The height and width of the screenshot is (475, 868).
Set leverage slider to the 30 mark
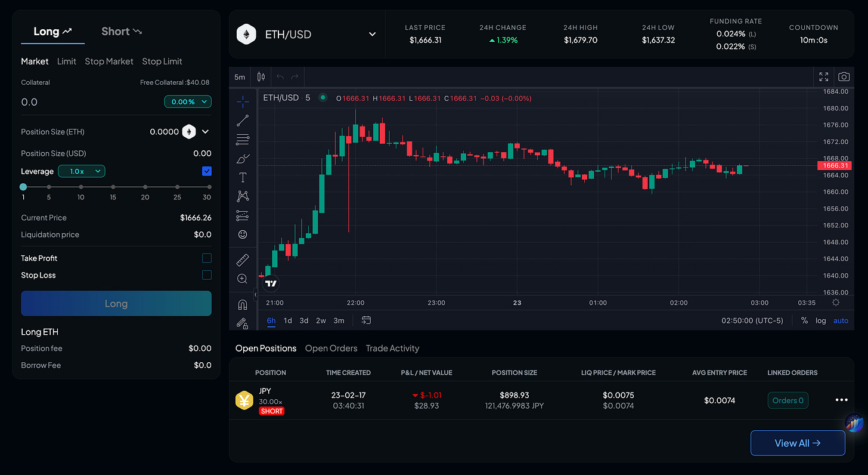point(209,187)
